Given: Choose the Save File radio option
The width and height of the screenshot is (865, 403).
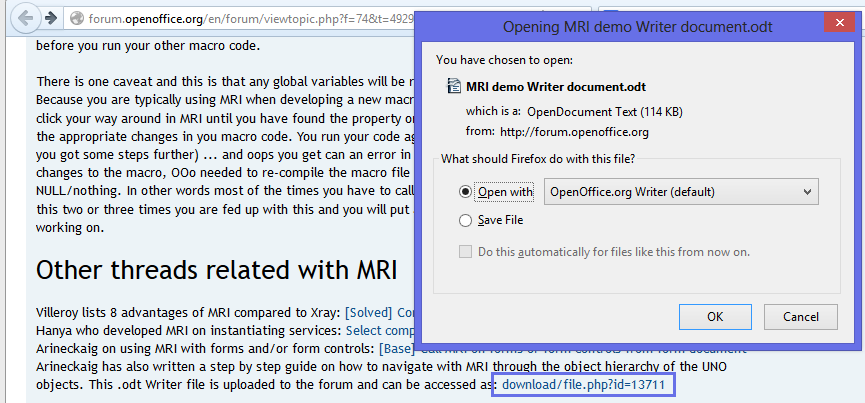Looking at the screenshot, I should [465, 220].
